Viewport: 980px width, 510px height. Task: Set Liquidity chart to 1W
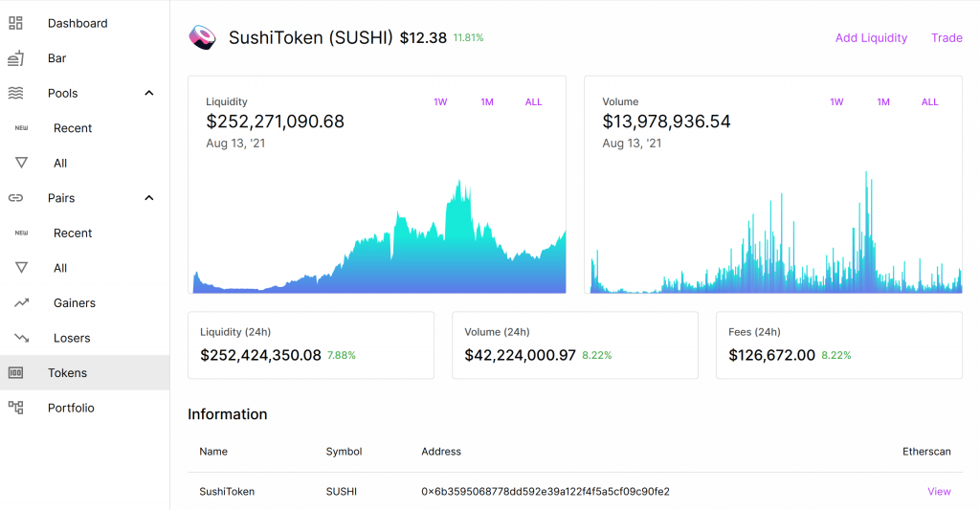pos(440,101)
